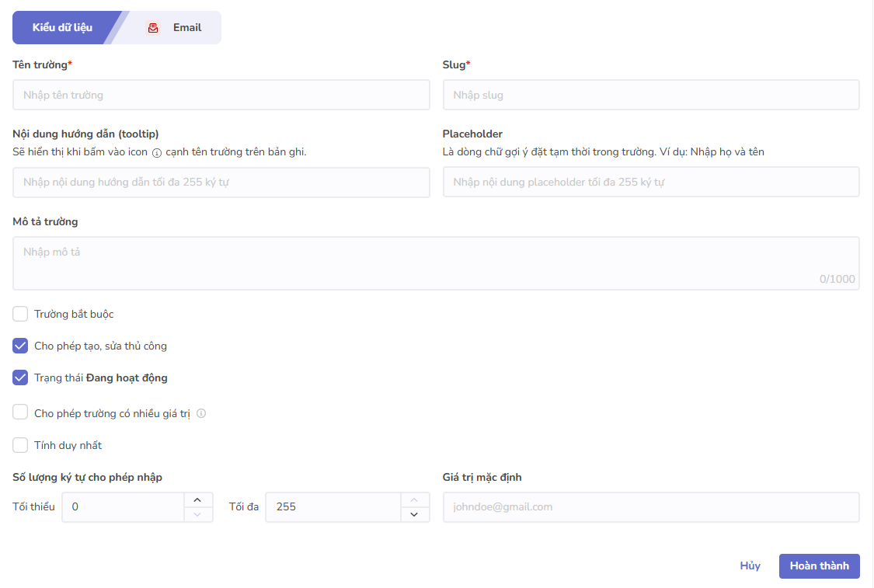This screenshot has width=874, height=588.
Task: Focus the Giá trị mặc định field
Action: click(650, 506)
